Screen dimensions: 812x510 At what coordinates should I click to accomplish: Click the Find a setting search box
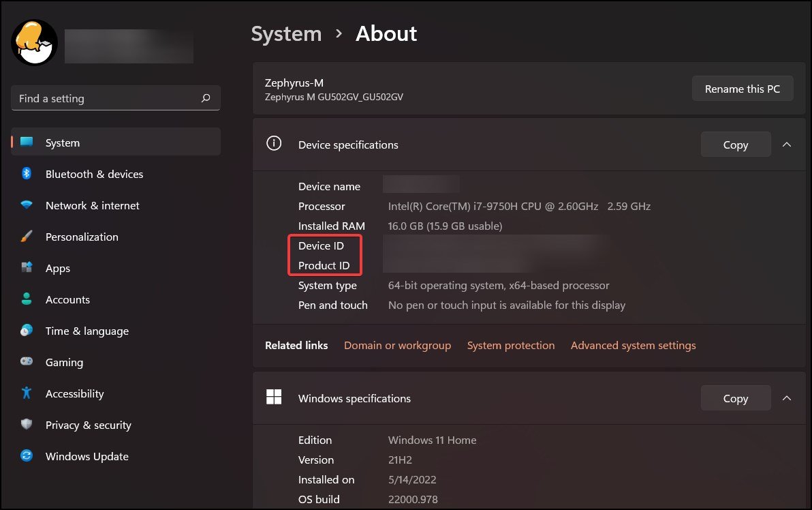[x=116, y=98]
